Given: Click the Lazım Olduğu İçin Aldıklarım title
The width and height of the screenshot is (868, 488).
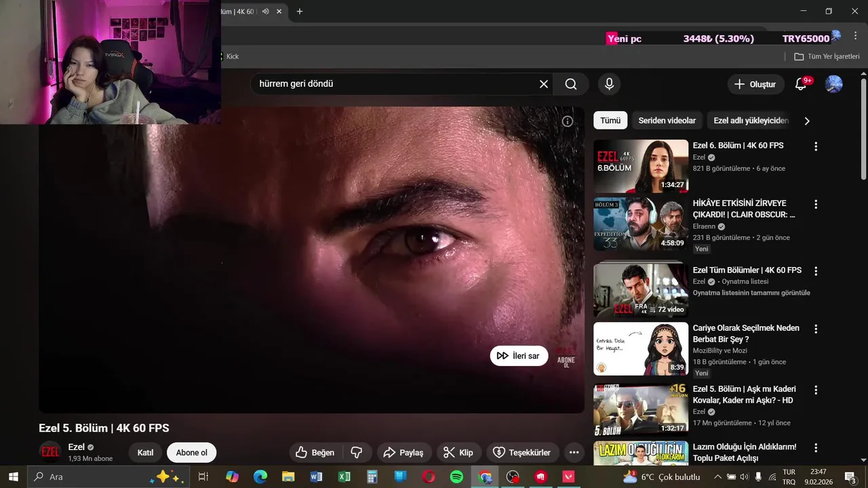Looking at the screenshot, I should (745, 452).
